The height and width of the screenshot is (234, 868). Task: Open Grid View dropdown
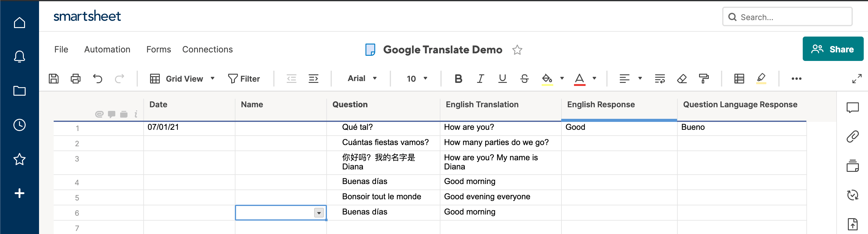(x=182, y=79)
